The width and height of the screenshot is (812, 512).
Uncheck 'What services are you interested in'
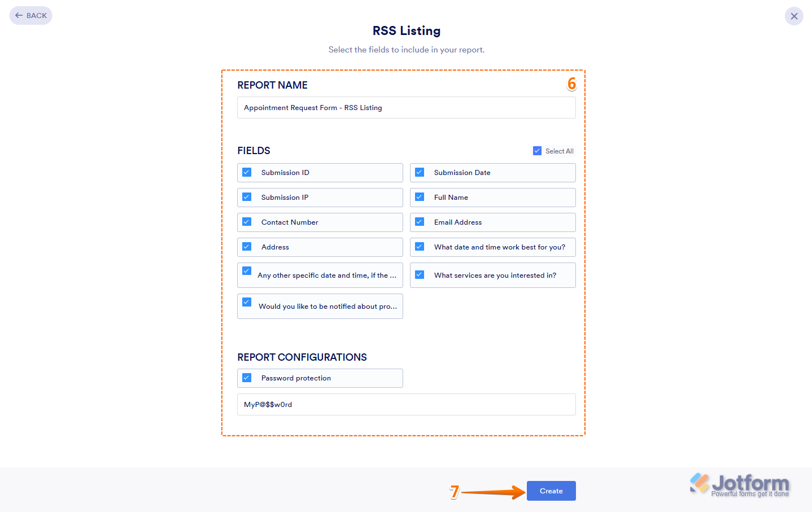point(420,275)
